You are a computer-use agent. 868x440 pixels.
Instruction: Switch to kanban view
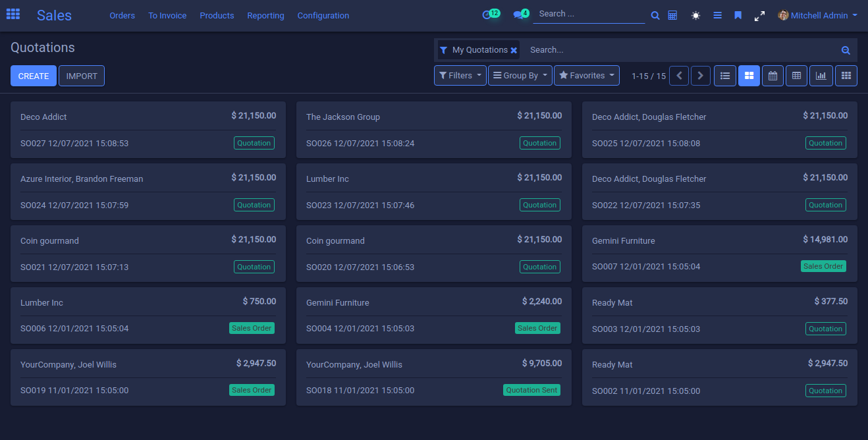(x=749, y=76)
